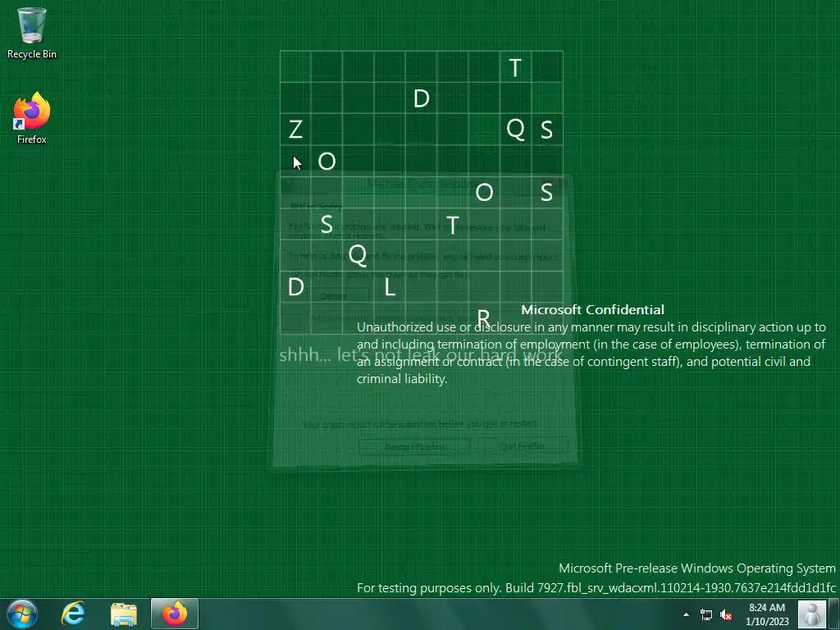The width and height of the screenshot is (840, 630).
Task: Select the Firefox desktop shortcut
Action: click(x=32, y=118)
